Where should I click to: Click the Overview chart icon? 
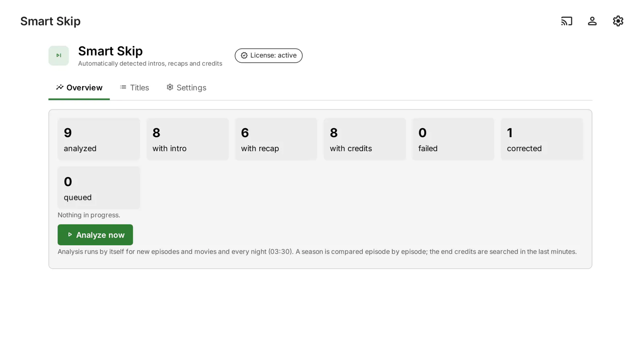(x=60, y=87)
